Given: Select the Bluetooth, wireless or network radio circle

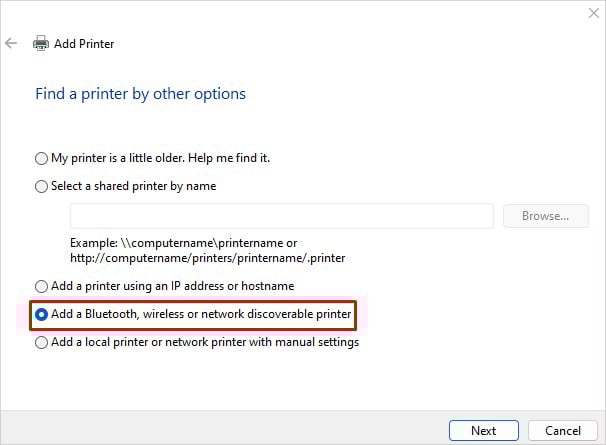Looking at the screenshot, I should click(41, 314).
